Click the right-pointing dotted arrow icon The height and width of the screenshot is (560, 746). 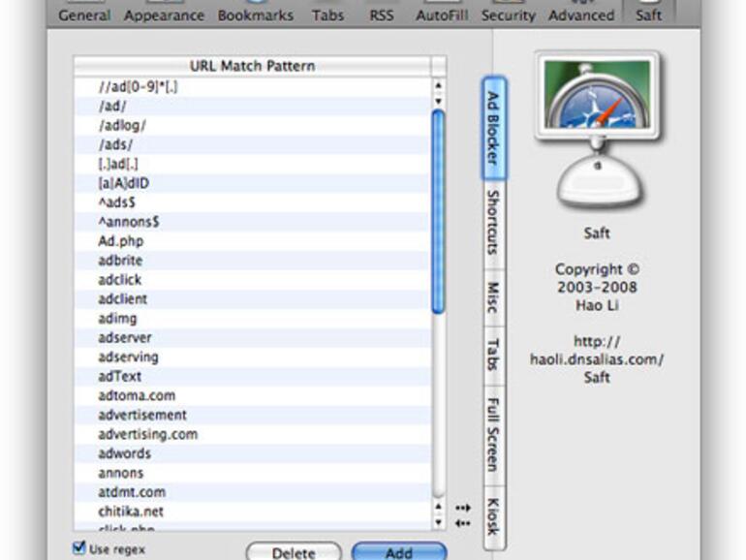[462, 508]
